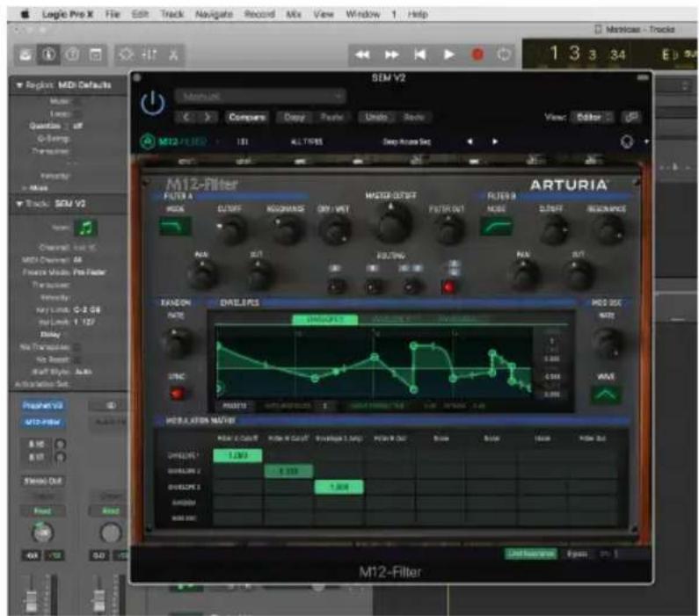Go to previous plug-in setting arrow
This screenshot has width=699, height=616.
pyautogui.click(x=186, y=118)
